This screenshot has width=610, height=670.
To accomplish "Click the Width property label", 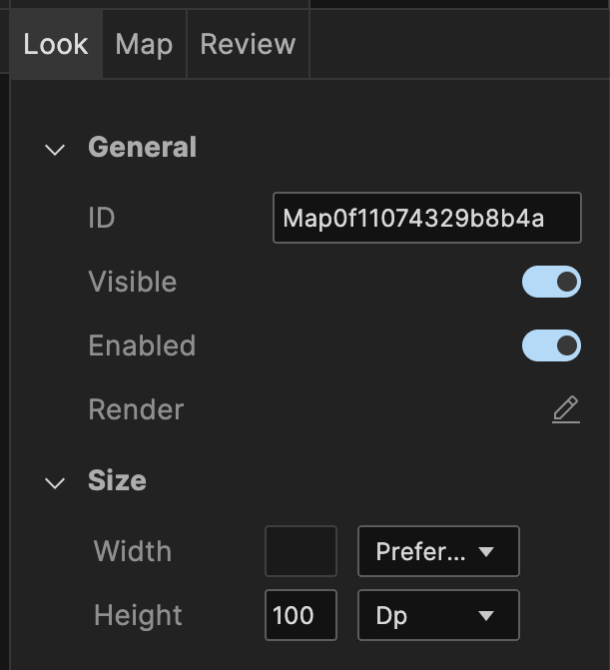I will coord(132,551).
